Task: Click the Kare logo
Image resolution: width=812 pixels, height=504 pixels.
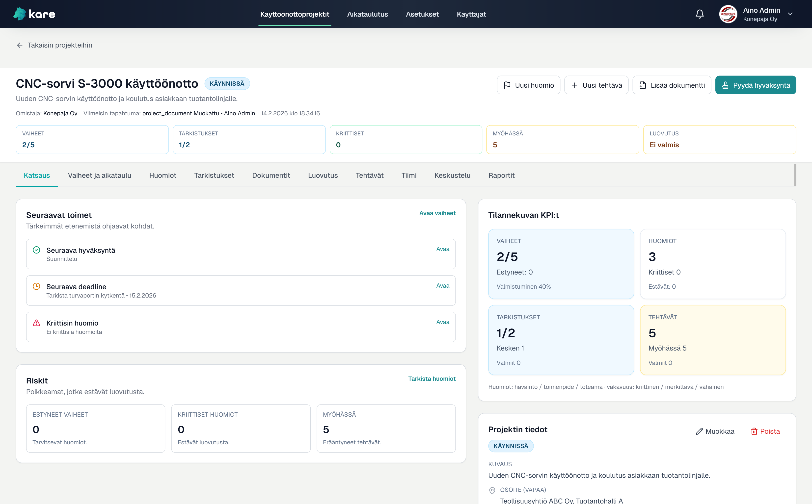Action: pos(34,14)
